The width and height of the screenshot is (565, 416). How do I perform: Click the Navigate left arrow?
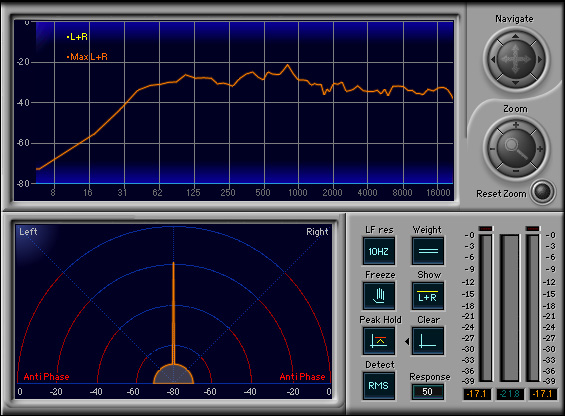pos(493,59)
